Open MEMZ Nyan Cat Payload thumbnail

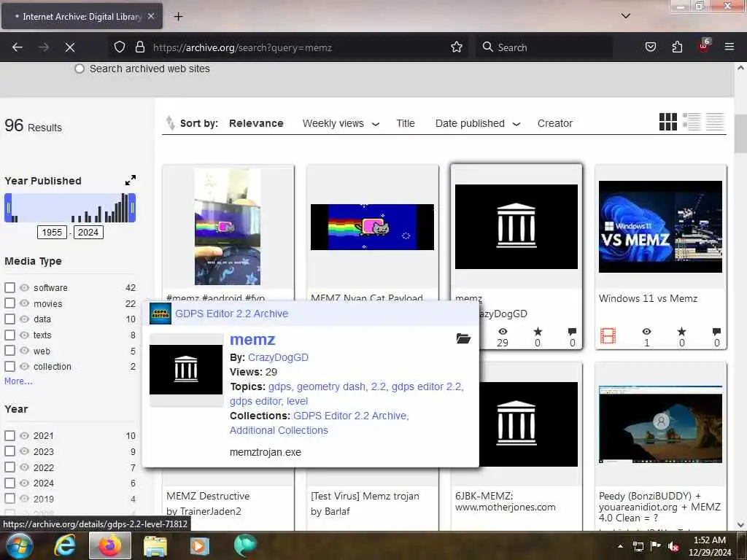click(372, 227)
